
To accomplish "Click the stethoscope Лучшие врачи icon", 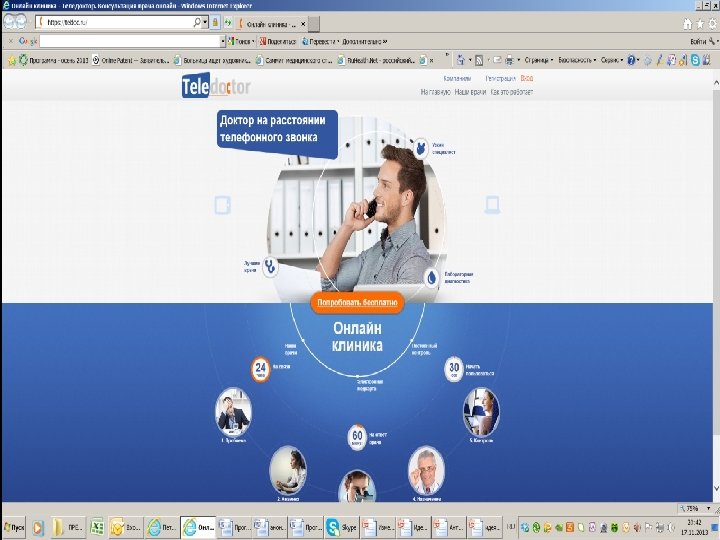I will 270,266.
